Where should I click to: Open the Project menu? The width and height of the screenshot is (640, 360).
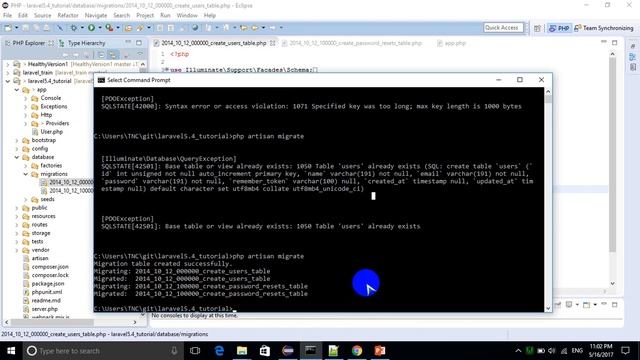pos(145,16)
